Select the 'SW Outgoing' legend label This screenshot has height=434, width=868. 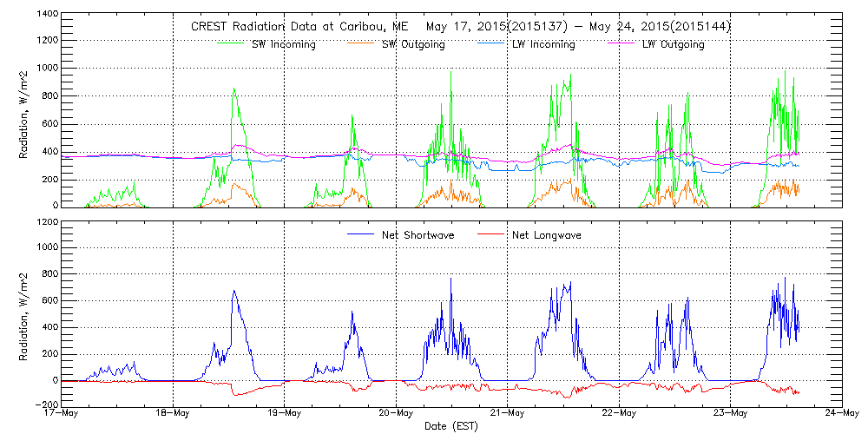(413, 44)
